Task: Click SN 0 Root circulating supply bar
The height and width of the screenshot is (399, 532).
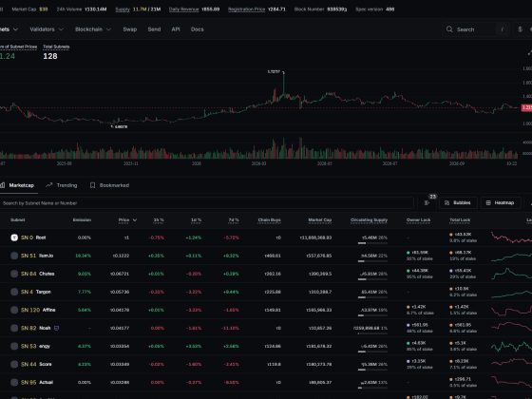Action: point(372,243)
